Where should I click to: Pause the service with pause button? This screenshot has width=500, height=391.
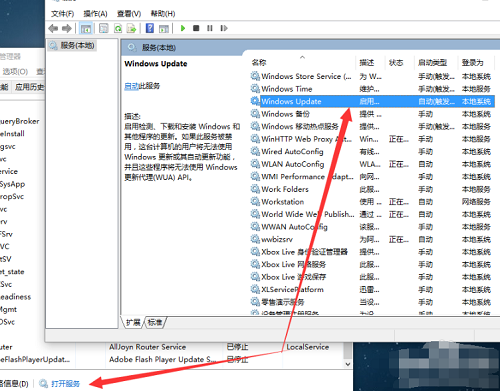point(210,28)
